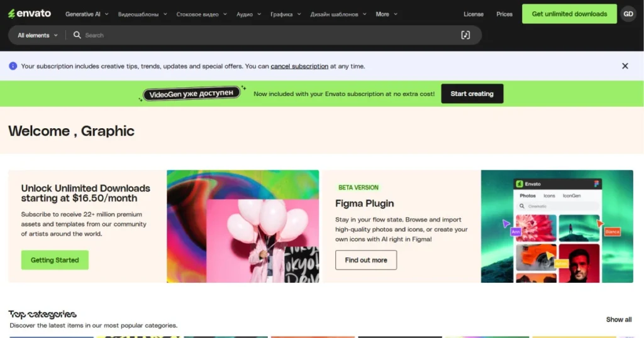Open the pink balloons promo image
The width and height of the screenshot is (644, 338).
(x=243, y=226)
